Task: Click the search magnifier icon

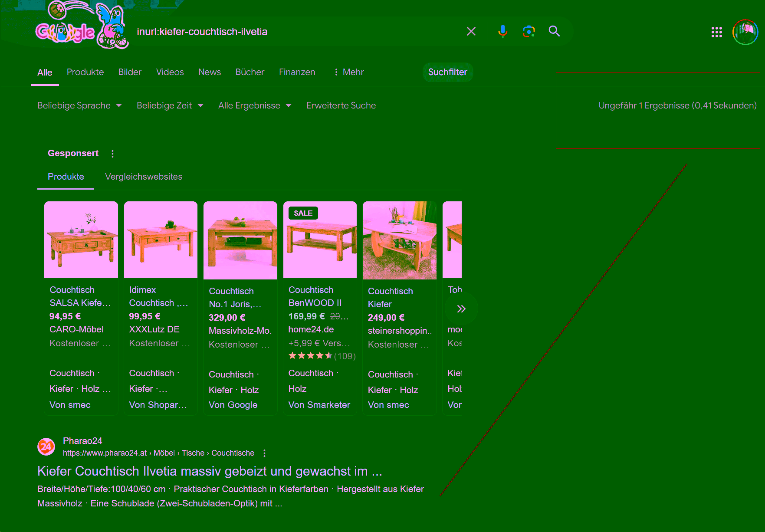Action: click(554, 31)
